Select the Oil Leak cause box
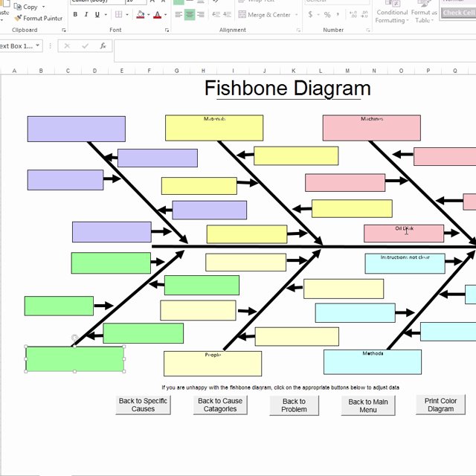This screenshot has width=476, height=476. point(404,233)
